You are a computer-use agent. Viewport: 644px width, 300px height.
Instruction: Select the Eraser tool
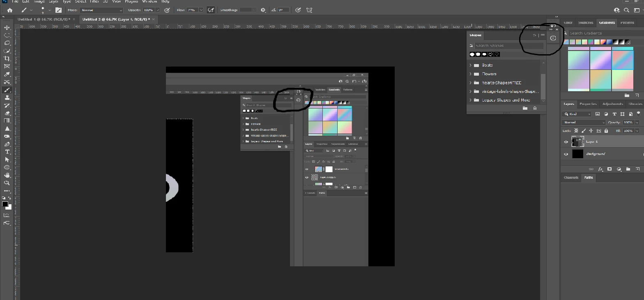[7, 113]
